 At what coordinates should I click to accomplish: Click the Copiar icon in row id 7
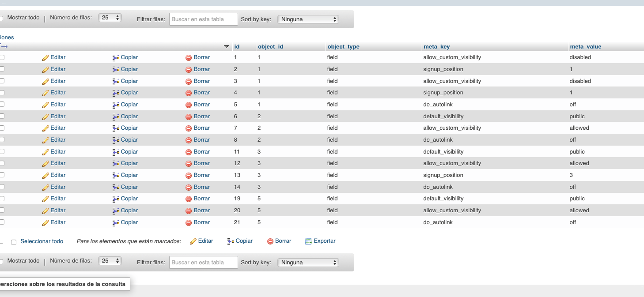tap(116, 128)
